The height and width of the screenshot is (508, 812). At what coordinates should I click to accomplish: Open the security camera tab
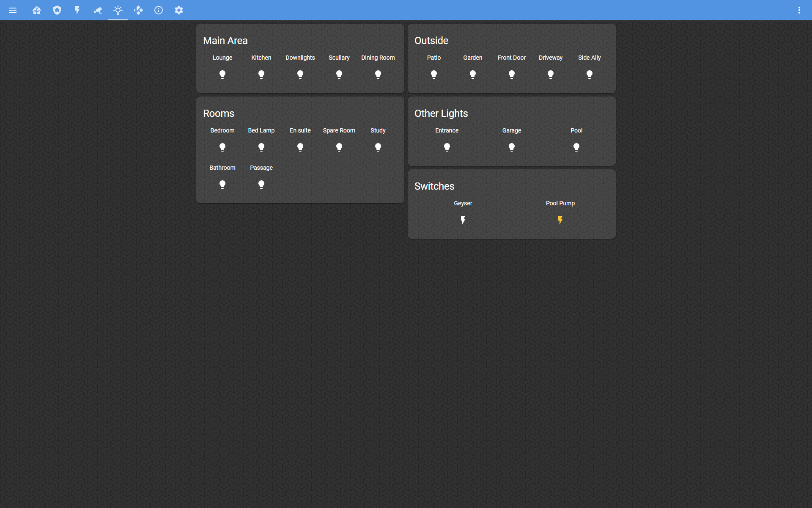98,10
